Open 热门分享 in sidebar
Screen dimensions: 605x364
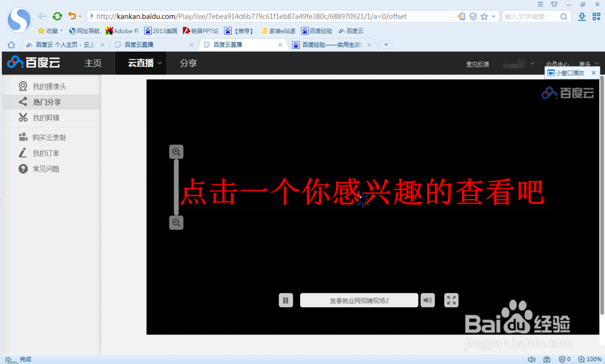point(51,102)
